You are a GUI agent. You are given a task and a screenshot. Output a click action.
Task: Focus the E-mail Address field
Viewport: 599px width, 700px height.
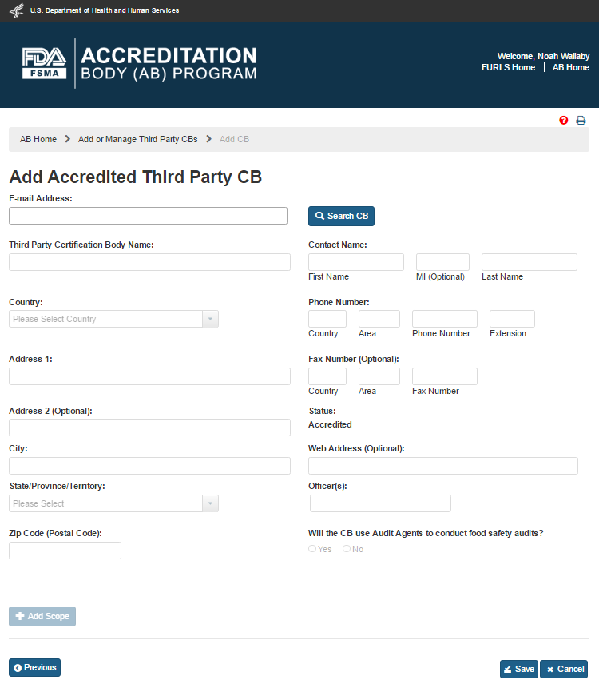point(148,216)
